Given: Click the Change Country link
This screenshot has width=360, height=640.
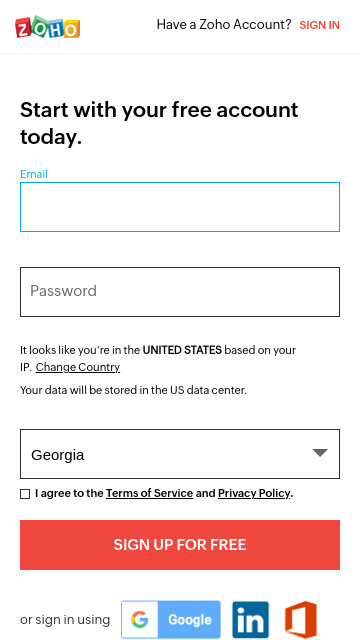Looking at the screenshot, I should 78,367.
